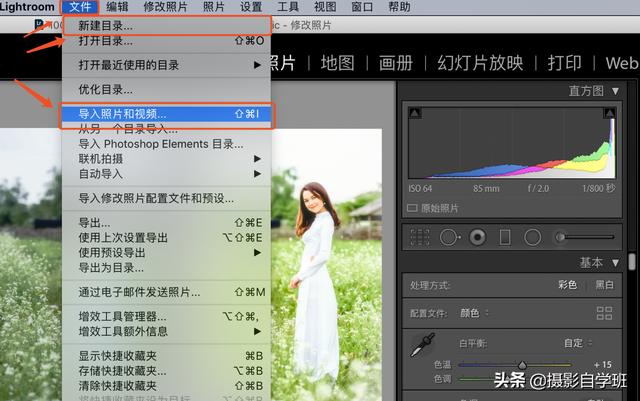Image resolution: width=640 pixels, height=401 pixels.
Task: Click the 色温 temperature slider handle
Action: 522,365
